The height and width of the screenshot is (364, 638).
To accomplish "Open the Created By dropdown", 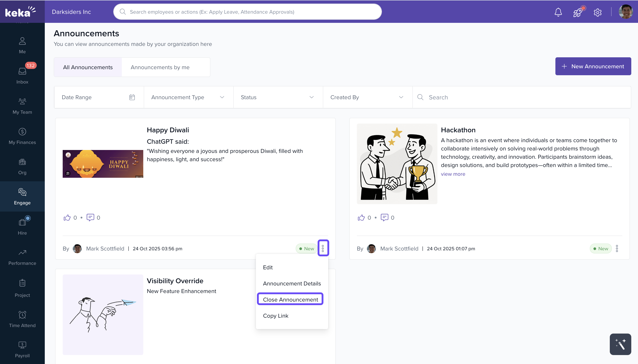I will click(x=367, y=97).
